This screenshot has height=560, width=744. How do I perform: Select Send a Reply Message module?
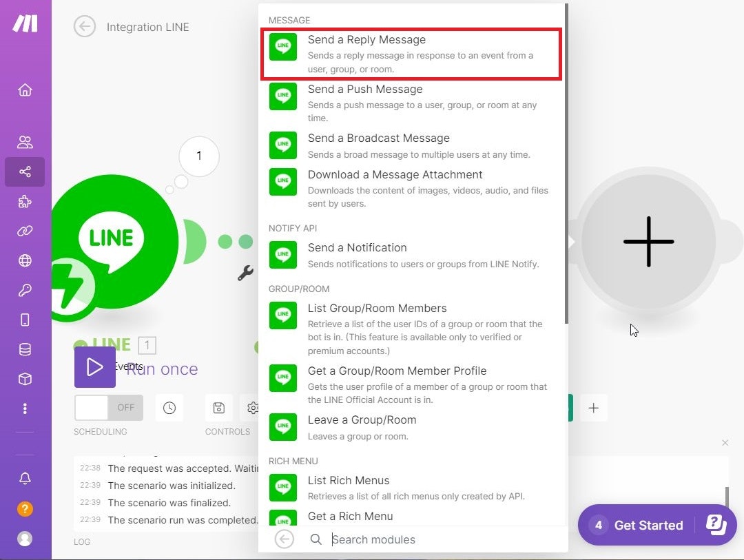click(x=411, y=54)
